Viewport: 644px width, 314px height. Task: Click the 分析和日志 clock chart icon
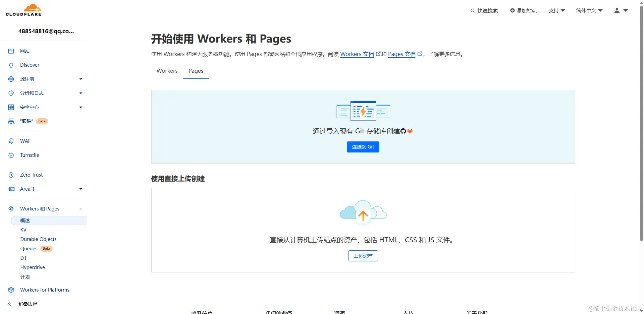pyautogui.click(x=11, y=93)
